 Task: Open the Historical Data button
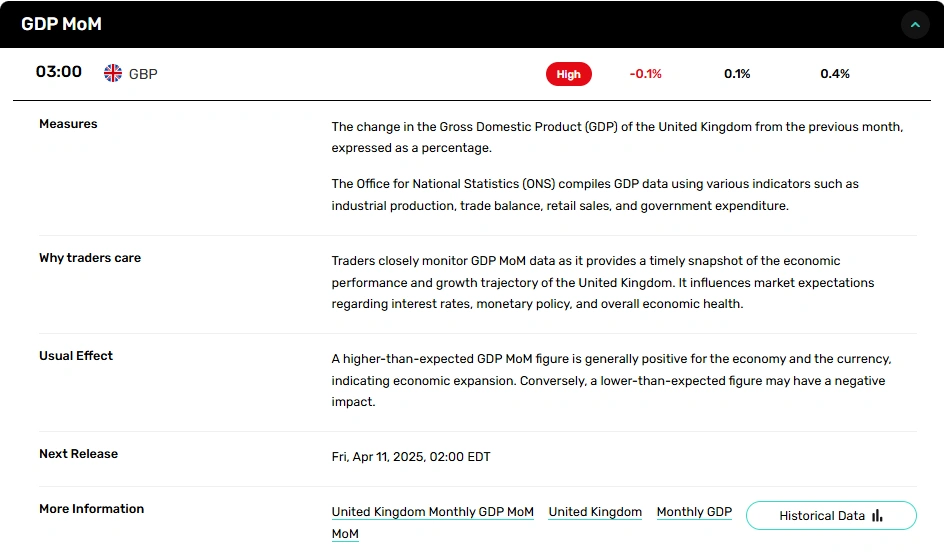(x=831, y=516)
